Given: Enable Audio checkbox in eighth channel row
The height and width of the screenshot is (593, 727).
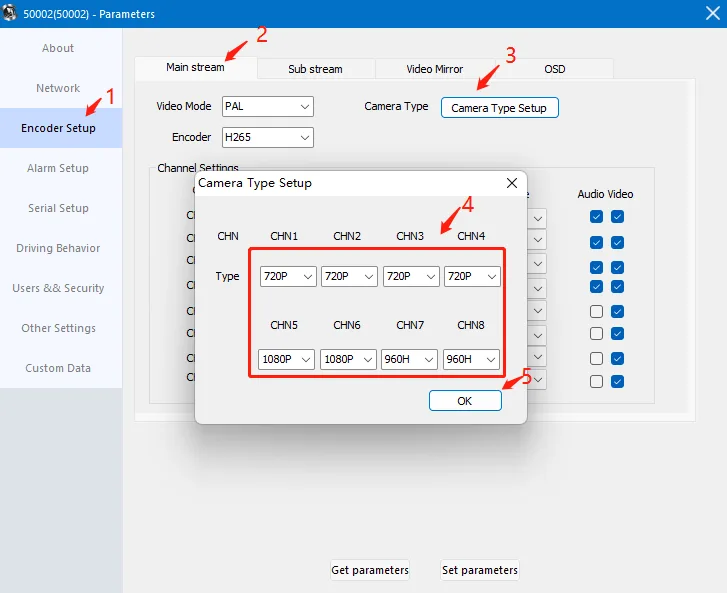Looking at the screenshot, I should click(x=596, y=382).
